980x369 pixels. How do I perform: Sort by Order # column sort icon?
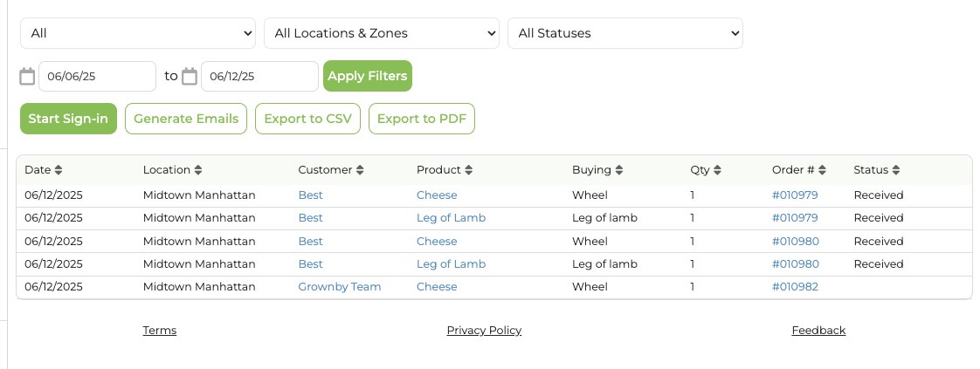coord(822,170)
